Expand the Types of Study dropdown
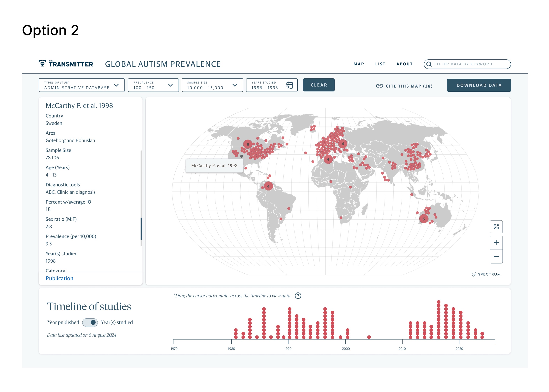The height and width of the screenshot is (392, 549). click(82, 85)
